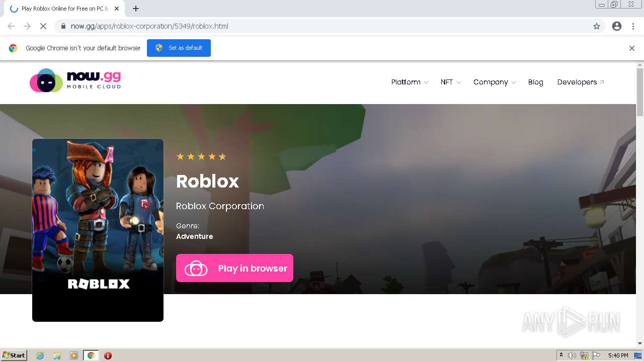
Task: Open the Developers external link
Action: click(581, 82)
